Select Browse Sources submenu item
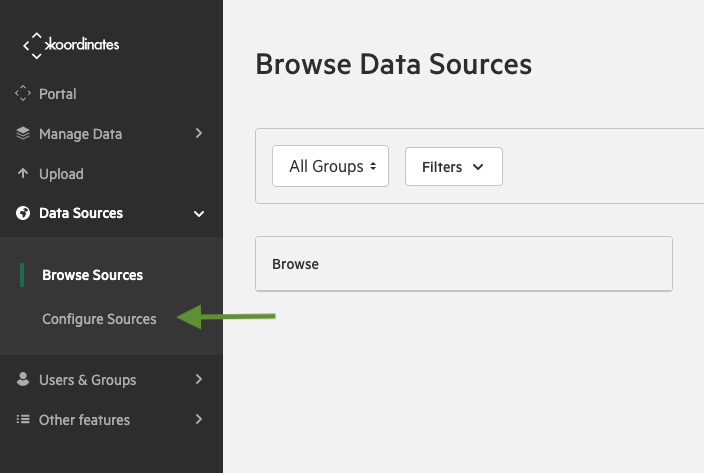Screen dimensions: 704x473 [92, 275]
